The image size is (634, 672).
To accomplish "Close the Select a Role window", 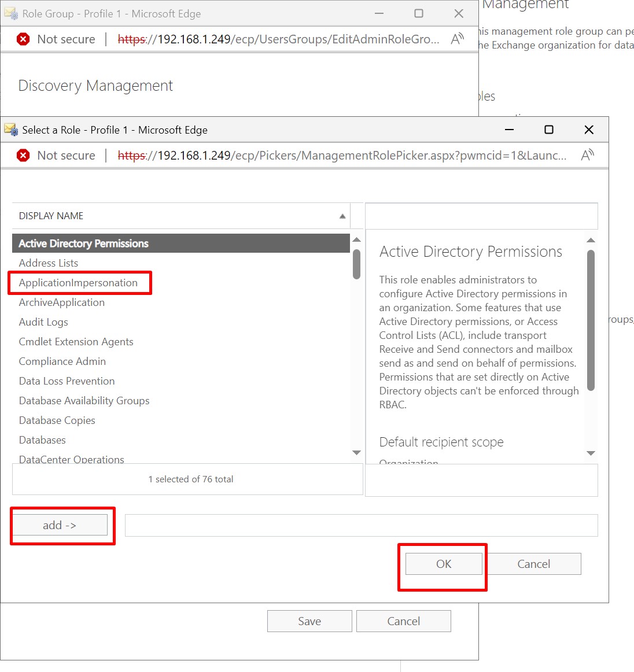I will point(589,130).
